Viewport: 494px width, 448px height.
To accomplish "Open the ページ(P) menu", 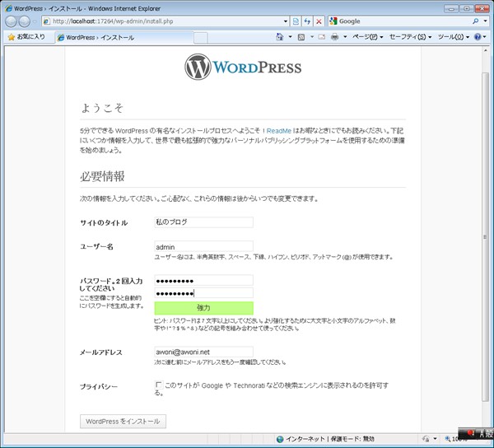I will point(368,37).
